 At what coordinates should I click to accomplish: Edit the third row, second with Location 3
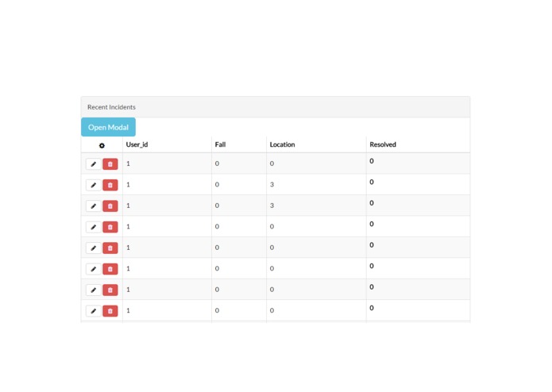(93, 206)
